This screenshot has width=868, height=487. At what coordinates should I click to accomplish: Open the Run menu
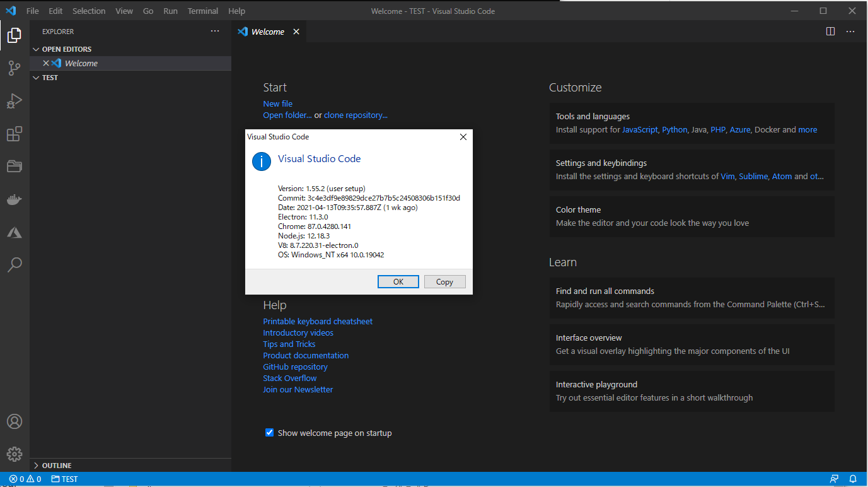point(170,11)
